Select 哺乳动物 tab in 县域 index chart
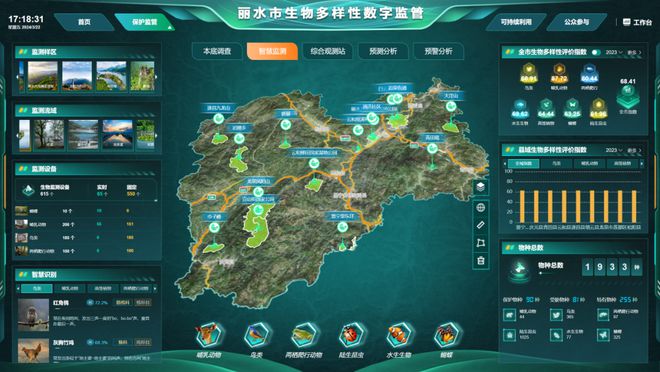Image resolution: width=660 pixels, height=372 pixels. pyautogui.click(x=588, y=163)
